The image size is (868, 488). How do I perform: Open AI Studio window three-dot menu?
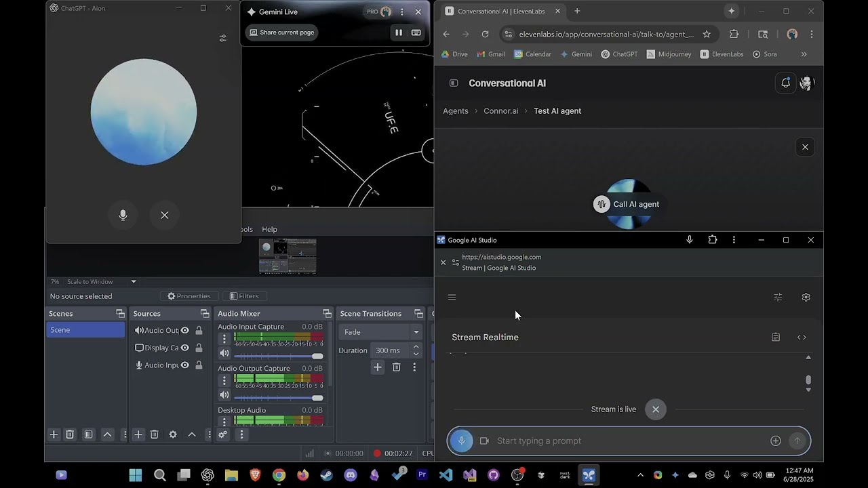click(x=734, y=240)
